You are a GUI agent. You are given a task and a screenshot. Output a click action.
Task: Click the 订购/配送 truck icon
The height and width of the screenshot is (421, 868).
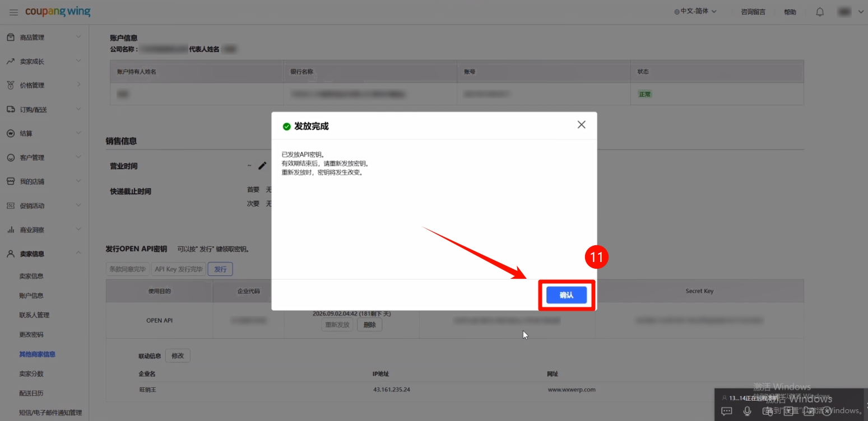10,110
